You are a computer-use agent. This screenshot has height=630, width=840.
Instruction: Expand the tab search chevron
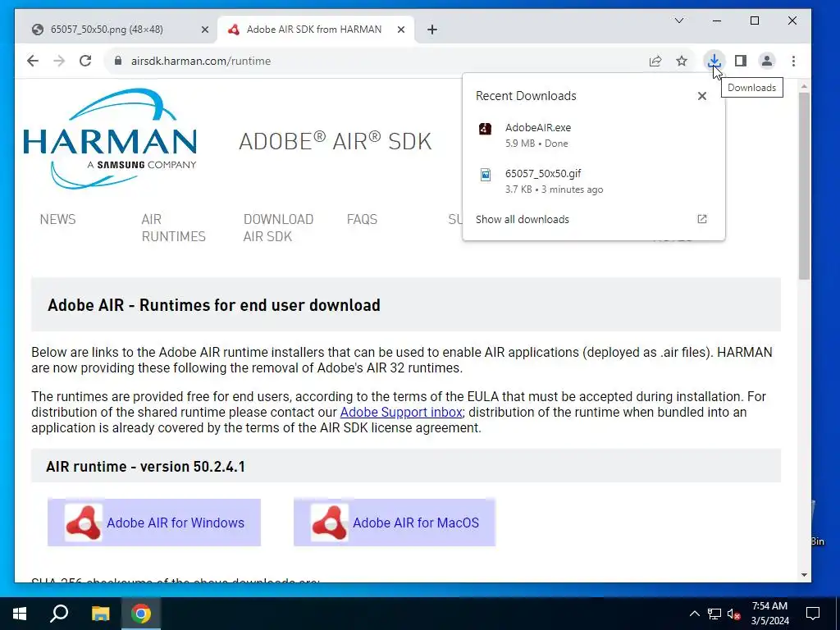(x=678, y=21)
